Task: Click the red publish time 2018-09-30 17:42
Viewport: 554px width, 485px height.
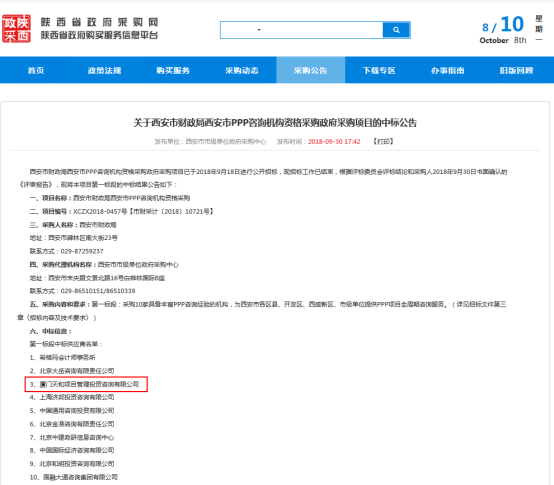Action: point(334,142)
